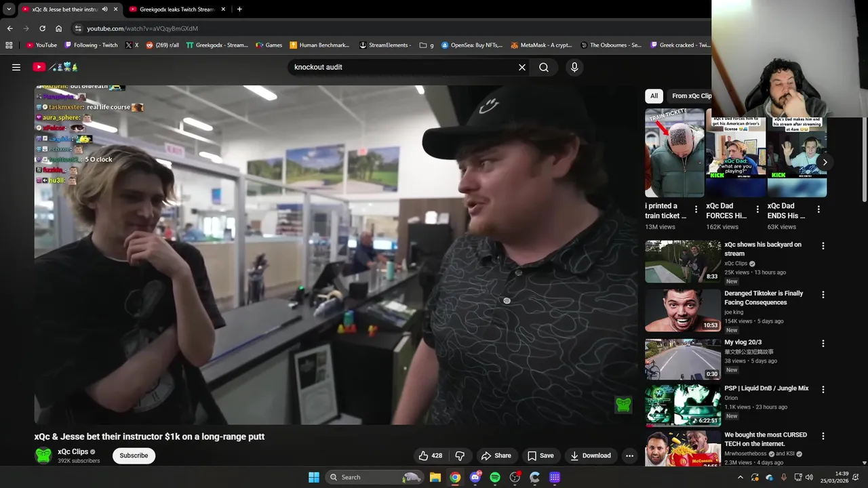The width and height of the screenshot is (868, 488).
Task: Select the 'All' filter chip
Action: pos(654,96)
